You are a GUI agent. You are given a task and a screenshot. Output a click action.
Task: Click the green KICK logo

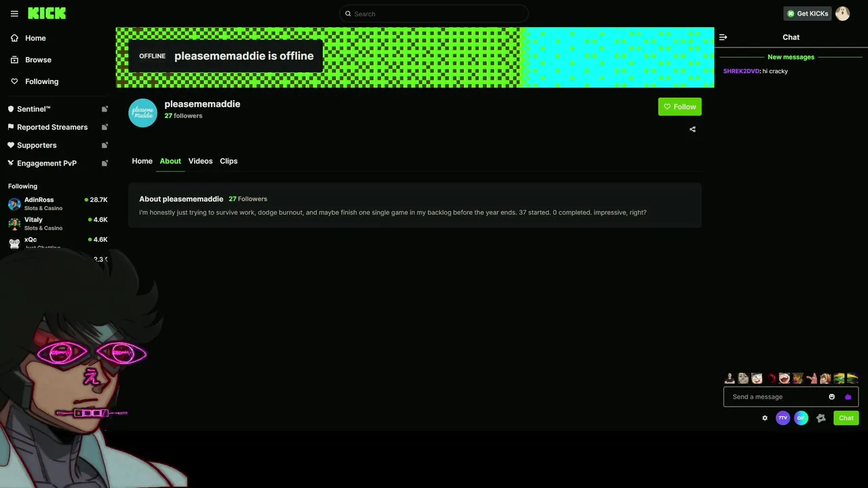coord(47,13)
